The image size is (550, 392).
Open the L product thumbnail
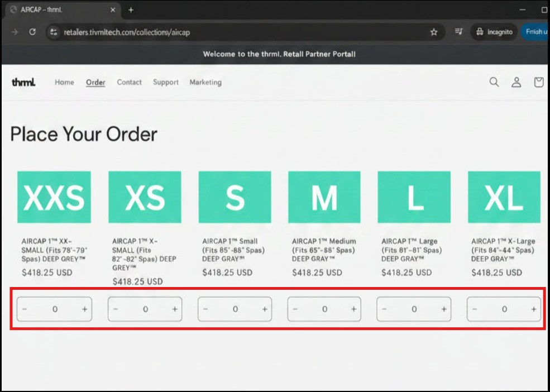[x=414, y=197]
